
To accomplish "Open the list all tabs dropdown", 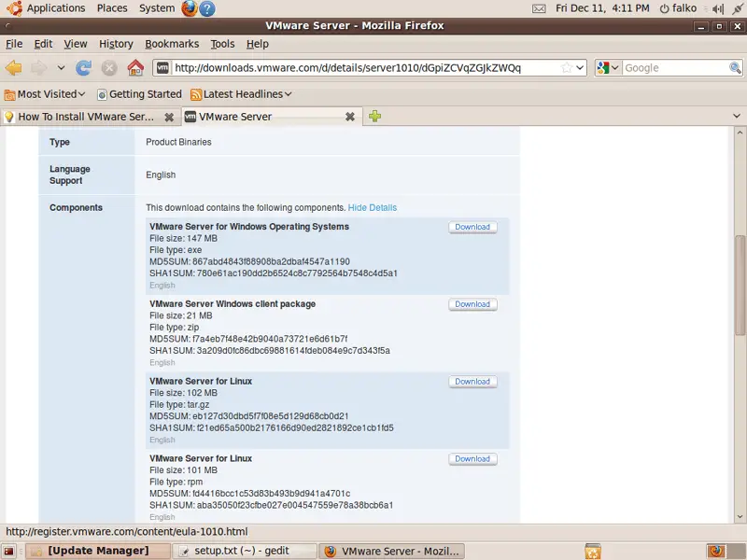I will click(x=737, y=116).
